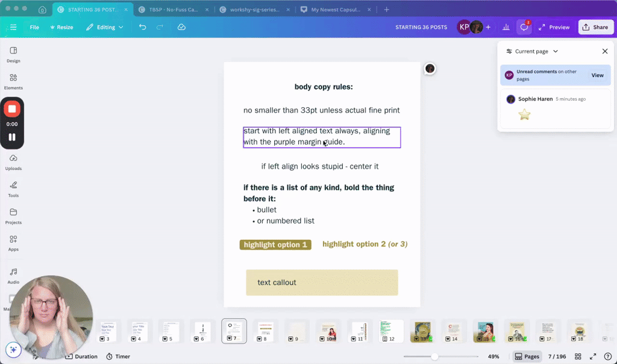Open page 8 thumbnail
Viewport: 617px width, 364px height.
coord(265,331)
